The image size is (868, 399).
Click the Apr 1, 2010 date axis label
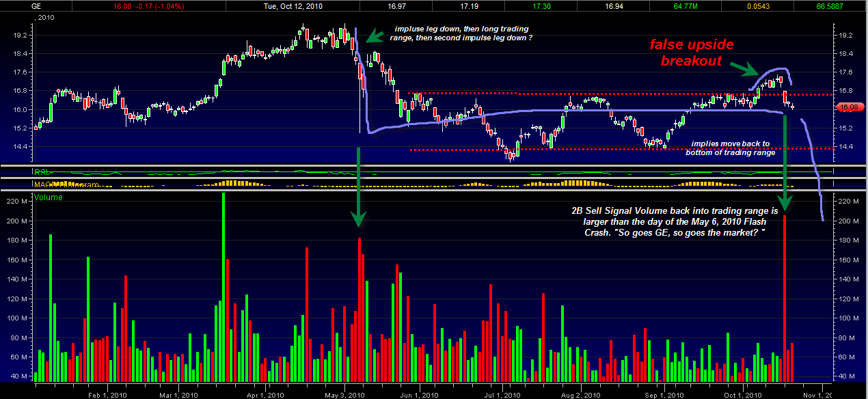(x=265, y=394)
